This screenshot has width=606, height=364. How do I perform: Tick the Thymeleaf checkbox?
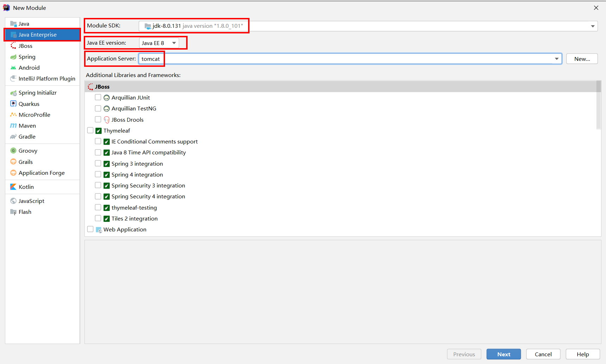pyautogui.click(x=90, y=130)
